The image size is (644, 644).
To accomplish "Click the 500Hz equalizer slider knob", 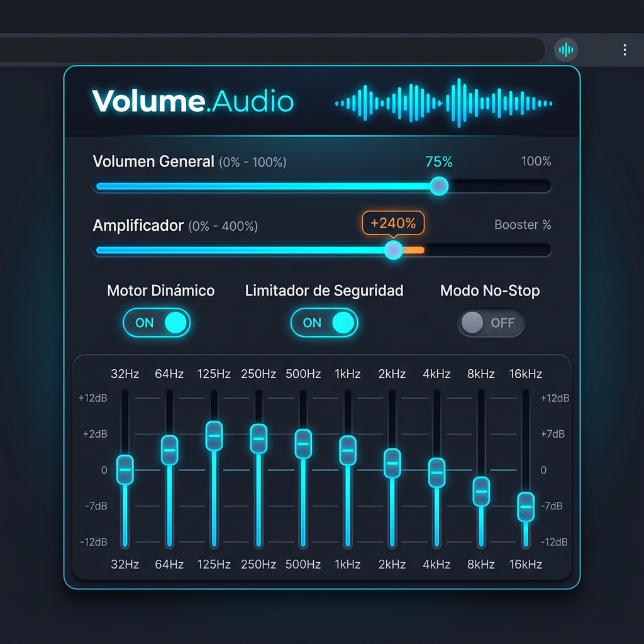I will coord(303,443).
